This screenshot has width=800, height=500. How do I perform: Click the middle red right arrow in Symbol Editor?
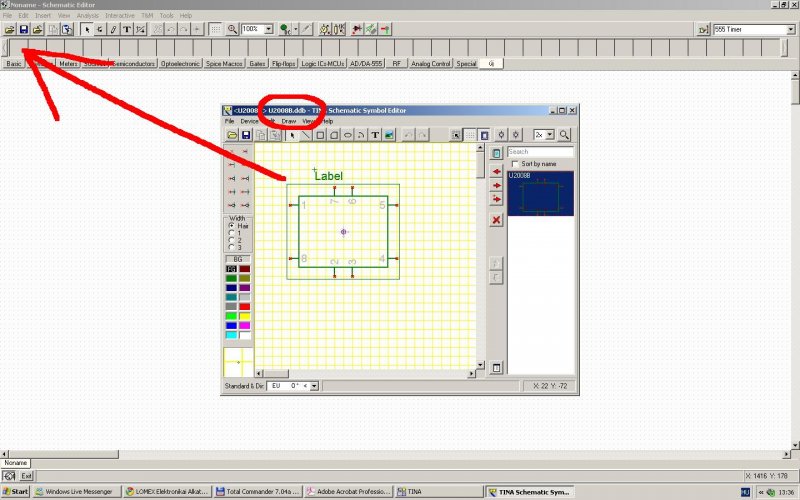(496, 185)
